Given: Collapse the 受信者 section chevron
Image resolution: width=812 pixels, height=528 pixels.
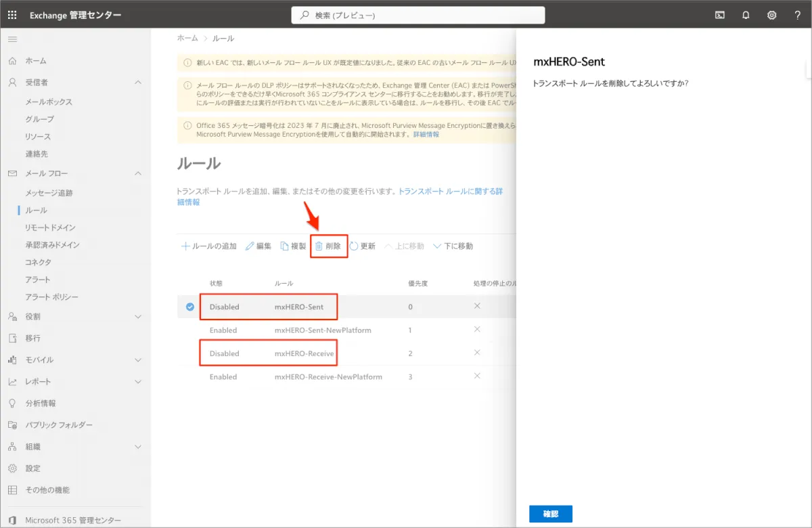Looking at the screenshot, I should (x=138, y=83).
